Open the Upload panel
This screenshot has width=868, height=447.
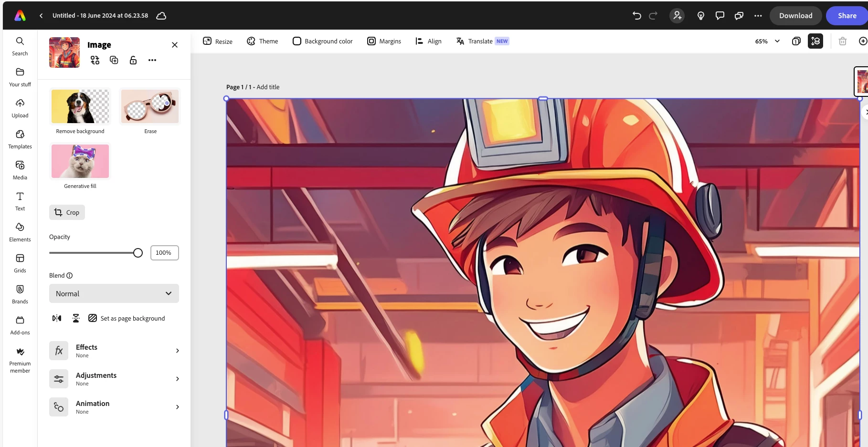[20, 108]
